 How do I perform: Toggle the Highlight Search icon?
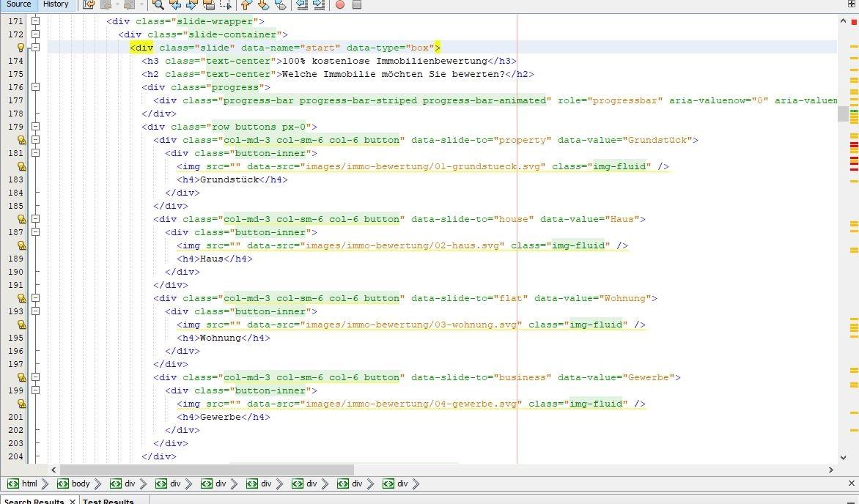pyautogui.click(x=209, y=5)
